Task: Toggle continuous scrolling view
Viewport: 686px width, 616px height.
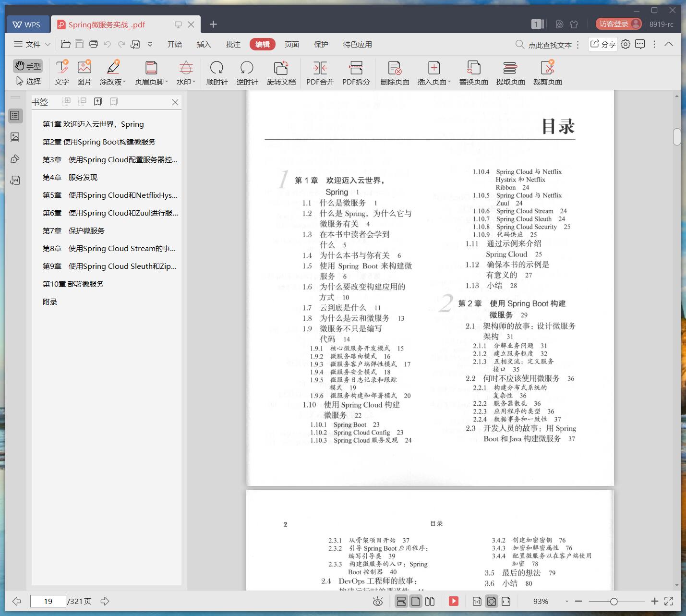Action: click(401, 601)
